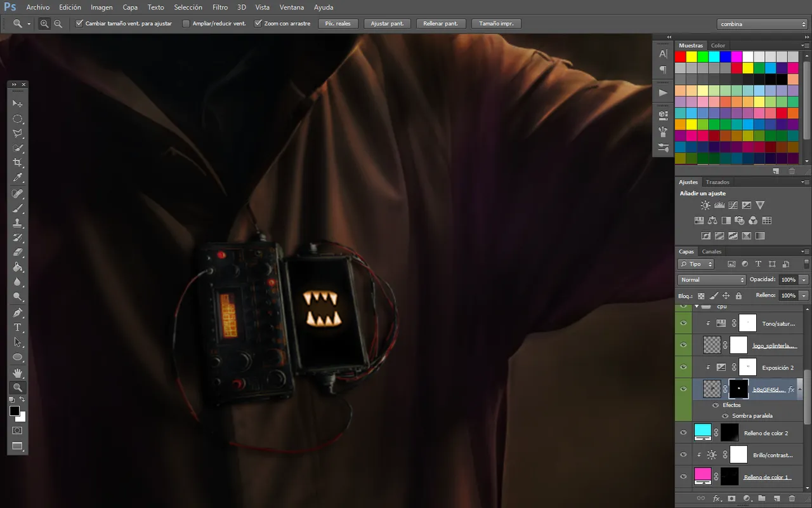Image resolution: width=812 pixels, height=508 pixels.
Task: Select the Eyedropper tool
Action: [x=18, y=178]
